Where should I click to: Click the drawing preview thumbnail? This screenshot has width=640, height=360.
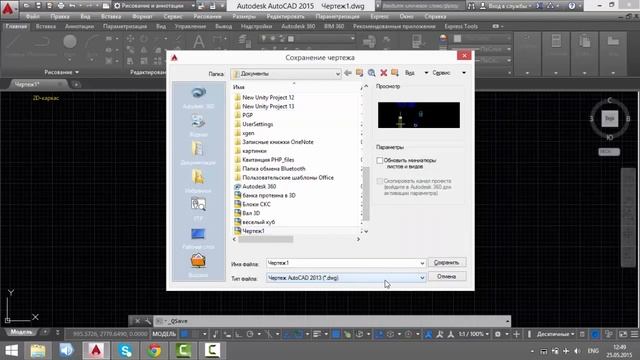pyautogui.click(x=419, y=115)
